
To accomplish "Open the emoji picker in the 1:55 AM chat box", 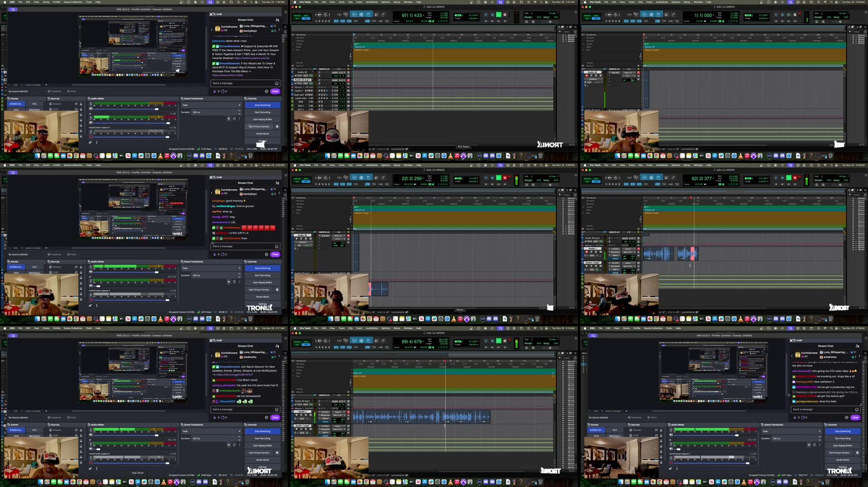I will point(276,83).
